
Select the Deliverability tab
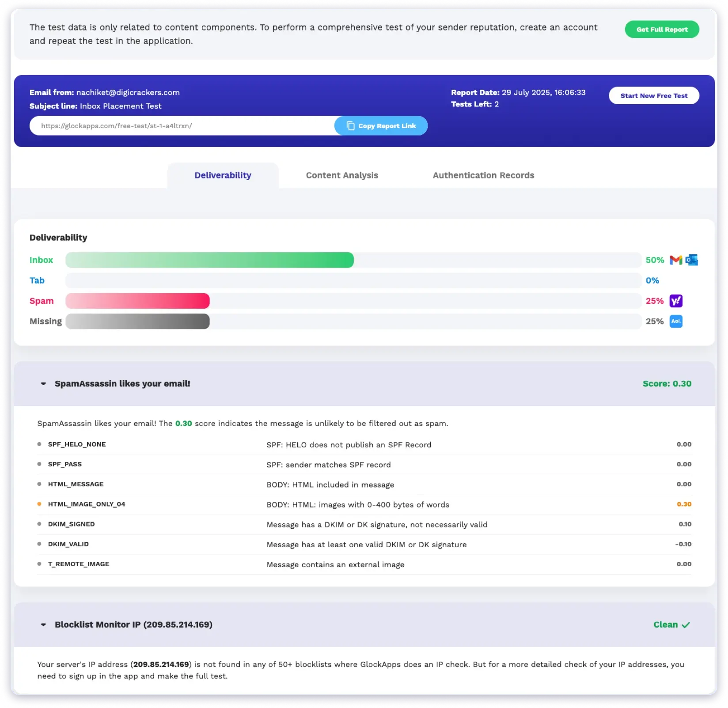(x=222, y=175)
